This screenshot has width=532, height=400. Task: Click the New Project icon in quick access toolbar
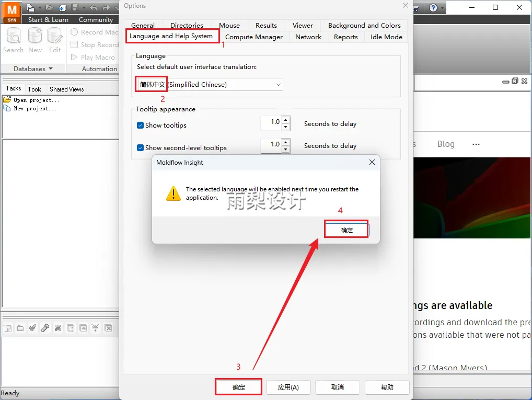(x=30, y=7)
